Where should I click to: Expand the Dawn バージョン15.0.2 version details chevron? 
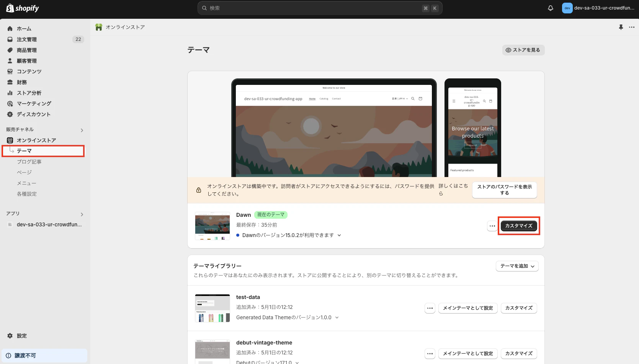pyautogui.click(x=339, y=235)
